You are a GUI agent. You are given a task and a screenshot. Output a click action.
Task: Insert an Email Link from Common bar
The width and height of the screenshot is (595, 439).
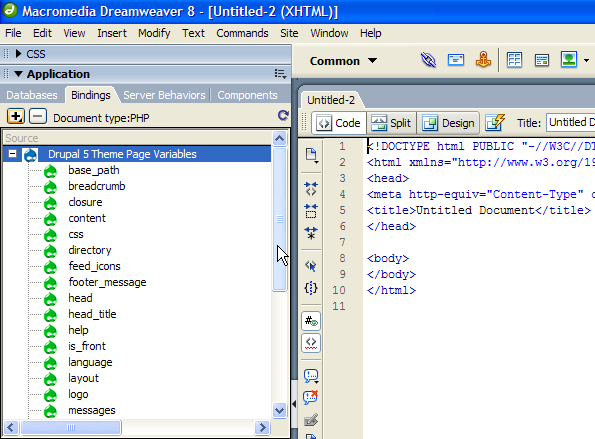(x=455, y=60)
